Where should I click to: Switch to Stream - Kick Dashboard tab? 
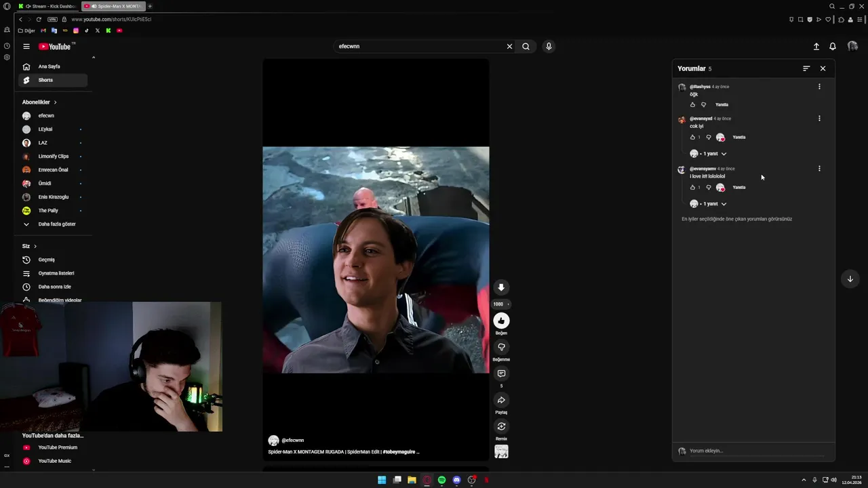click(47, 6)
